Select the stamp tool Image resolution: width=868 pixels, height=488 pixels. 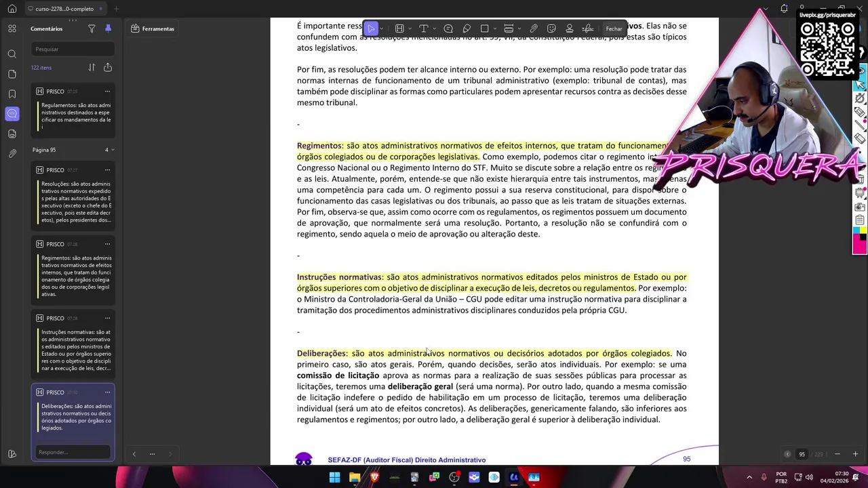point(570,28)
